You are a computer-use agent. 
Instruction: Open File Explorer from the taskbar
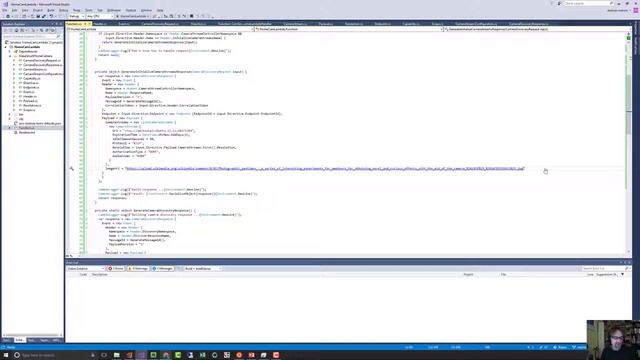[x=116, y=355]
